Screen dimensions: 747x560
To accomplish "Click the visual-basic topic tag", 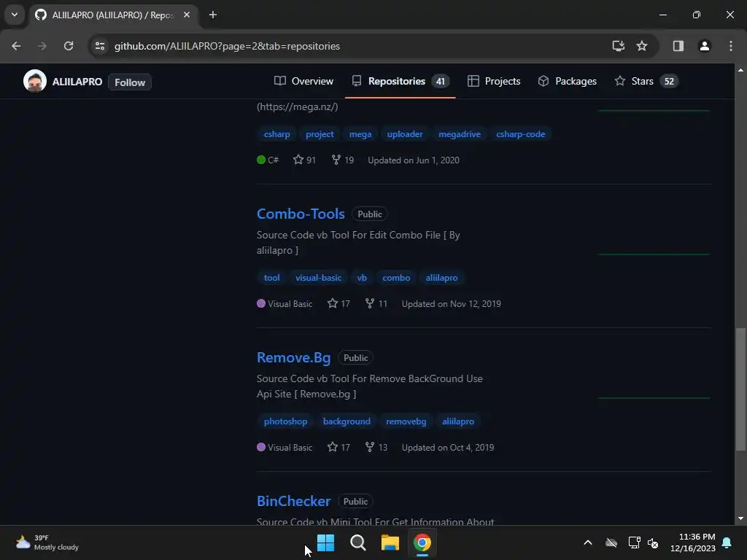I will click(318, 278).
